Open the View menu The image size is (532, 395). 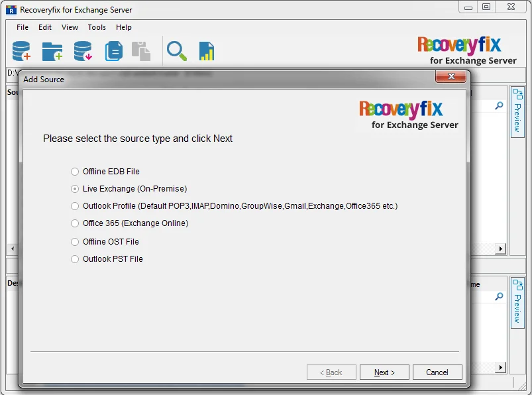coord(70,27)
